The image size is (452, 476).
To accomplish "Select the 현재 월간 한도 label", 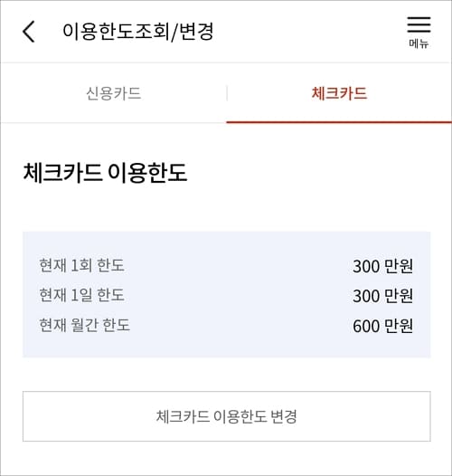I will pos(85,325).
